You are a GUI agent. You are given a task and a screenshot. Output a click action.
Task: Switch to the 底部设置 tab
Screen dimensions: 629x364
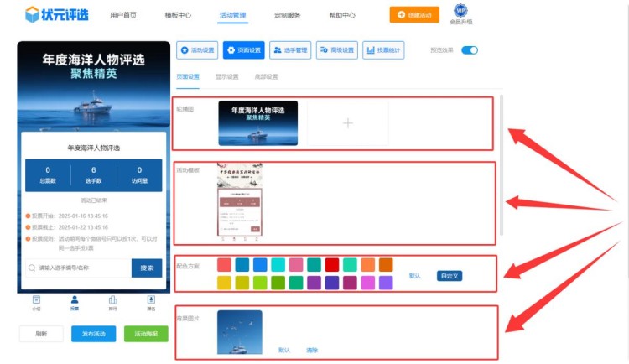[x=266, y=76]
